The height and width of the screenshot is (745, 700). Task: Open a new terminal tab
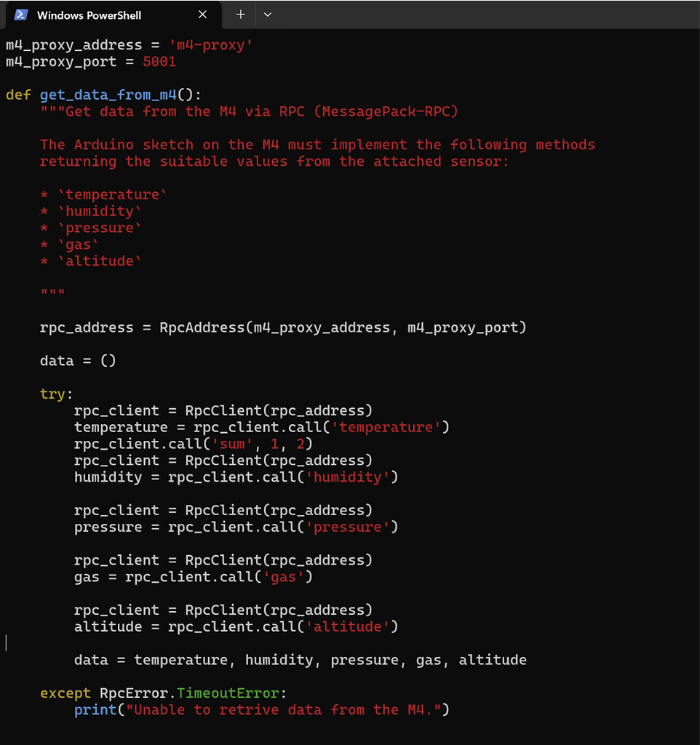240,15
